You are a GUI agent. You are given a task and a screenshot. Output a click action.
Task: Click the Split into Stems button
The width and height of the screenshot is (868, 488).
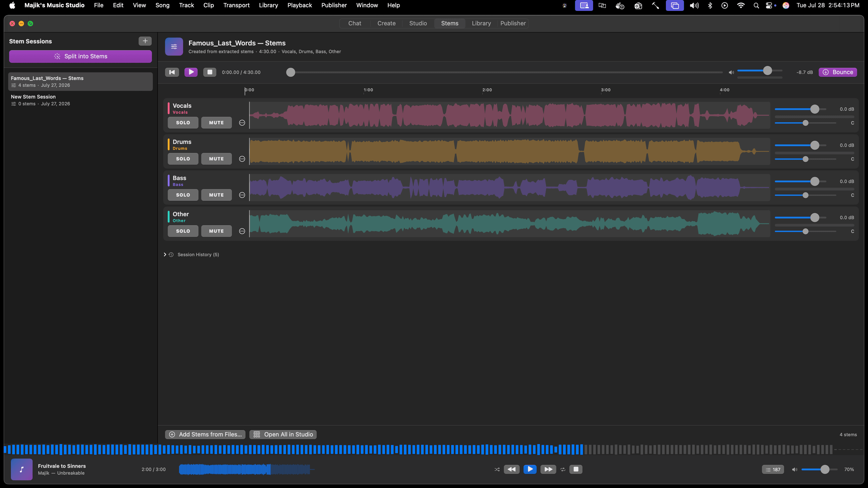tap(80, 57)
